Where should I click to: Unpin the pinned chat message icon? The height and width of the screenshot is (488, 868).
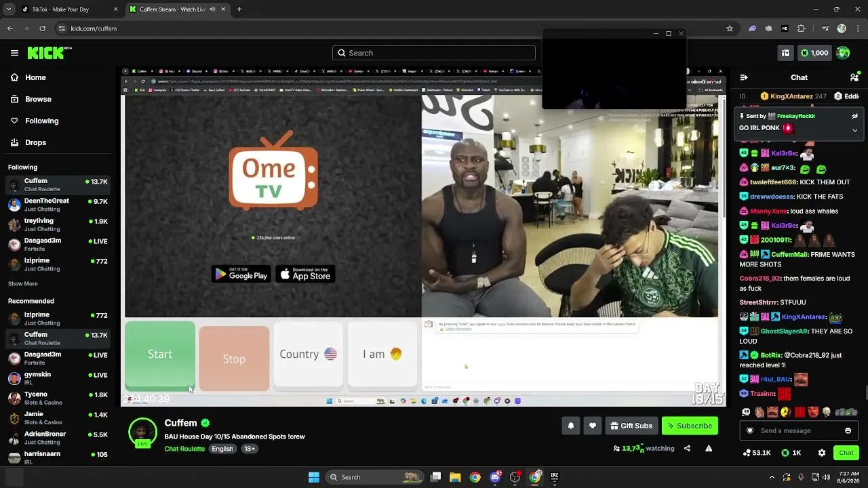tap(854, 116)
